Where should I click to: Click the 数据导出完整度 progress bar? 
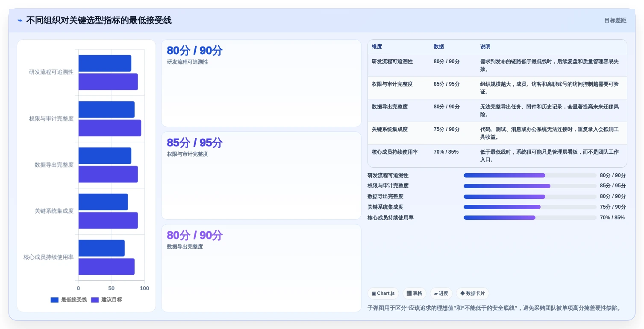click(530, 197)
